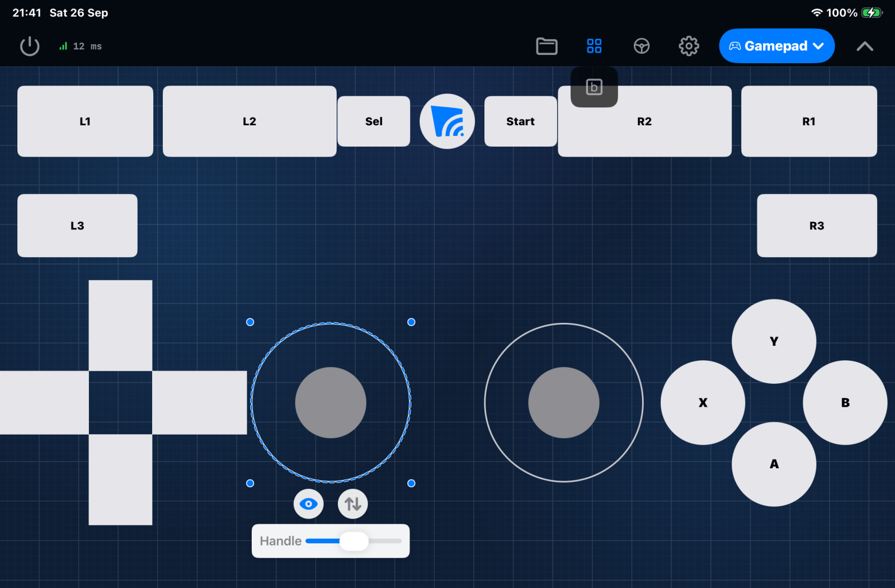895x588 pixels.
Task: Click the Start button
Action: [x=520, y=121]
